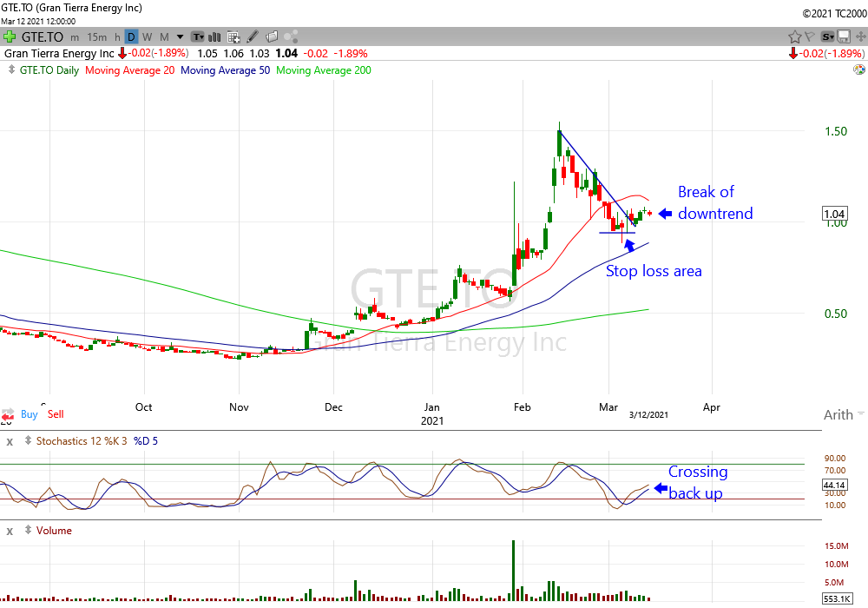
Task: Click the Apr month axis label
Action: 712,407
